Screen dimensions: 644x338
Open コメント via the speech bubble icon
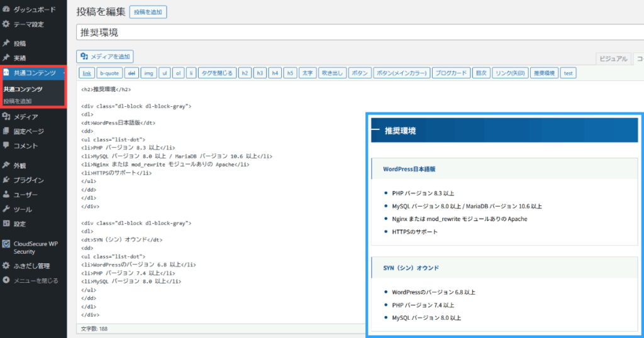click(x=6, y=146)
